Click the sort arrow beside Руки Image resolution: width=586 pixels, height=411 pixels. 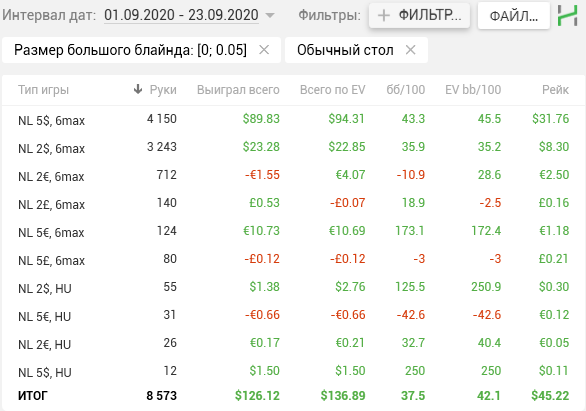coord(138,89)
